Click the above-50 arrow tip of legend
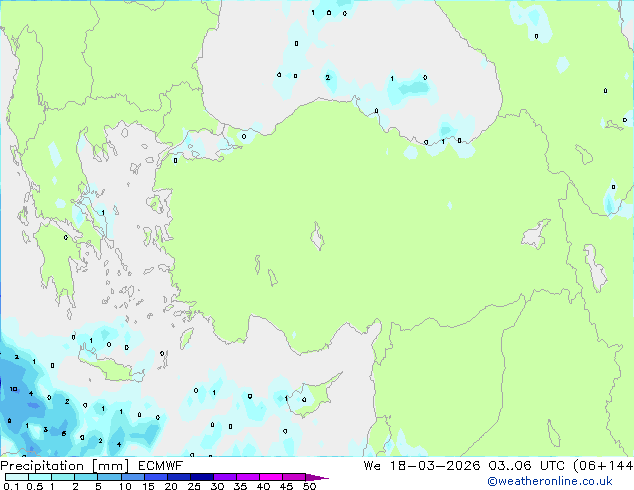The height and width of the screenshot is (490, 634). pyautogui.click(x=317, y=477)
